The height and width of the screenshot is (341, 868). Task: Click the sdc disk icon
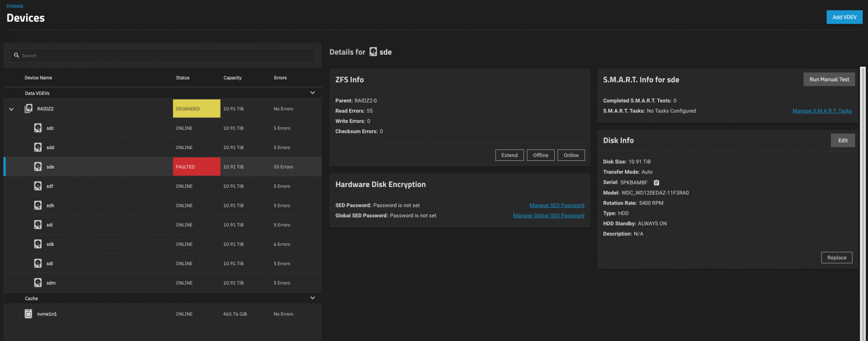pos(38,128)
